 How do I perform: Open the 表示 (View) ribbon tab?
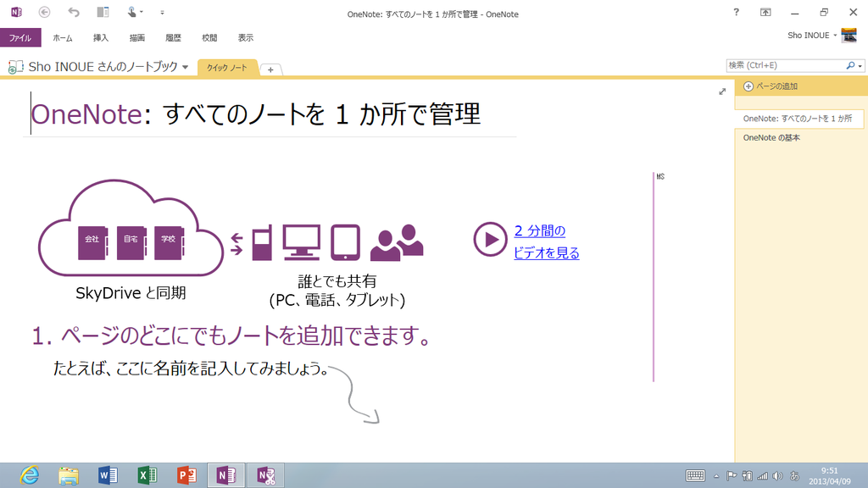coord(246,37)
